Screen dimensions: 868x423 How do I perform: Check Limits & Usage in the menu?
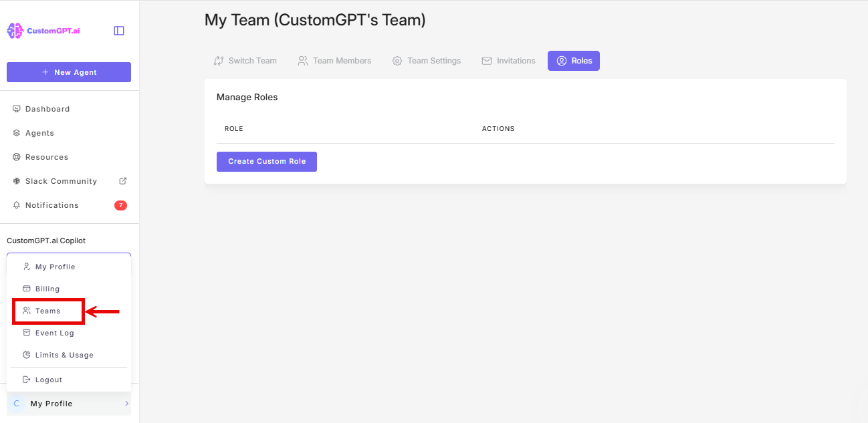click(x=65, y=354)
